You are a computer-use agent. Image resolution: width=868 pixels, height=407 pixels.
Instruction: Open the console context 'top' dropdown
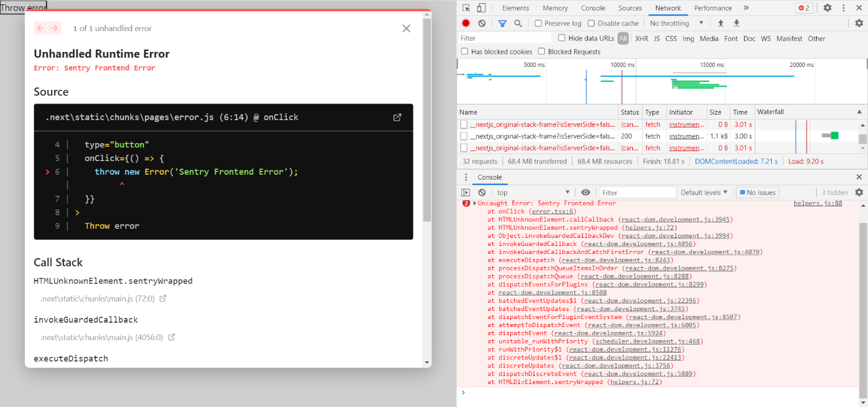pos(533,193)
